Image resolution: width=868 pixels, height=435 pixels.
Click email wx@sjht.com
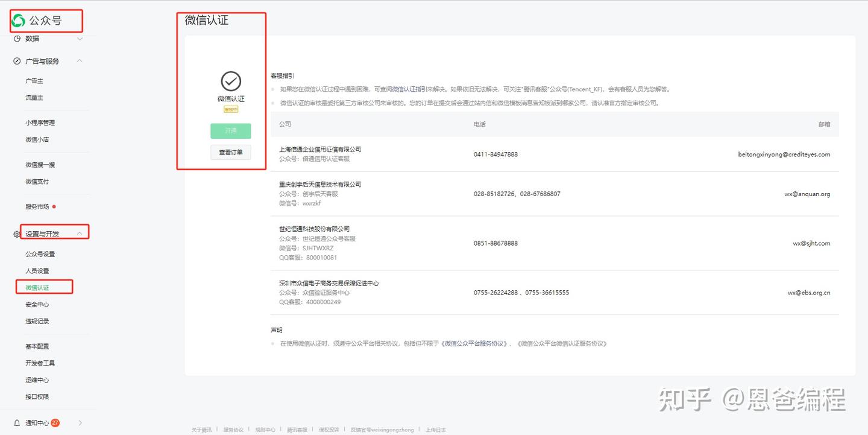[x=811, y=244]
